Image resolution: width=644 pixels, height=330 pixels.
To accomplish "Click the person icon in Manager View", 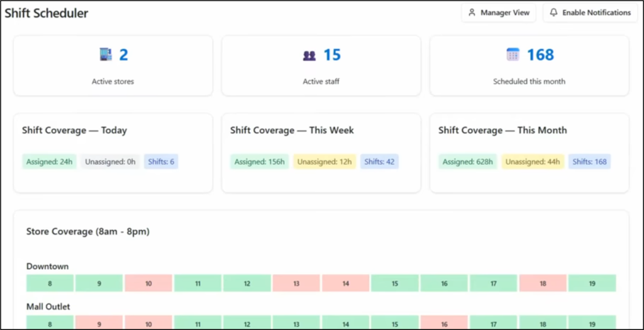I will pos(472,13).
